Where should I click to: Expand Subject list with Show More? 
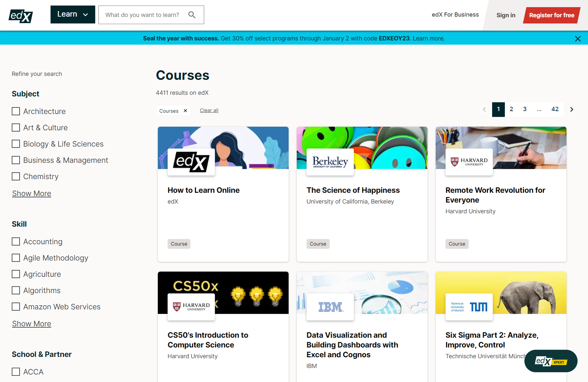pos(32,194)
